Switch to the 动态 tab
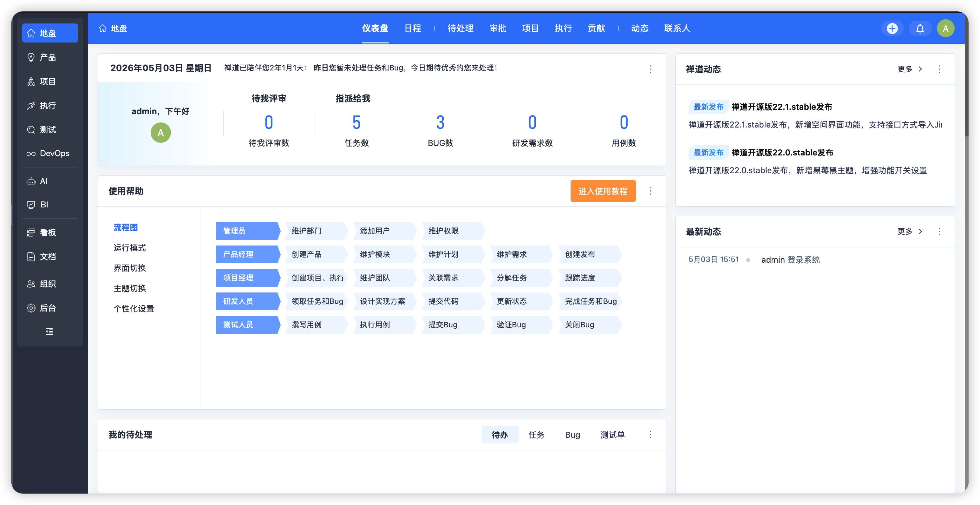This screenshot has height=505, width=980. pyautogui.click(x=639, y=29)
